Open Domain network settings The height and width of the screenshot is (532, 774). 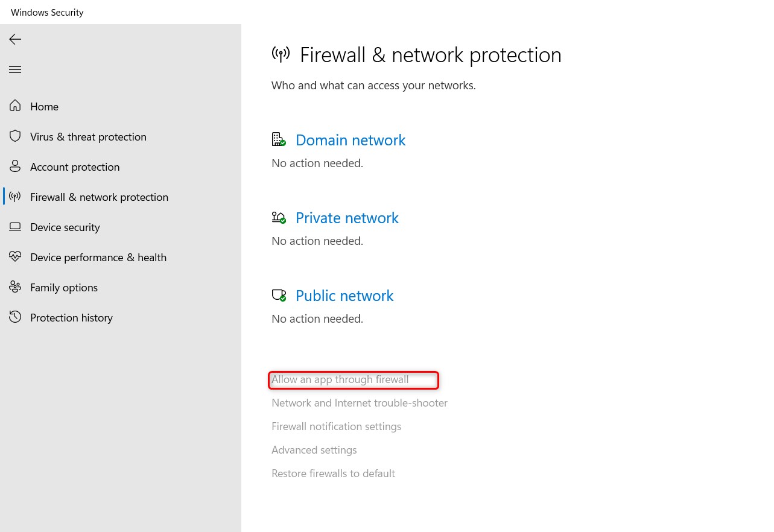pyautogui.click(x=351, y=139)
